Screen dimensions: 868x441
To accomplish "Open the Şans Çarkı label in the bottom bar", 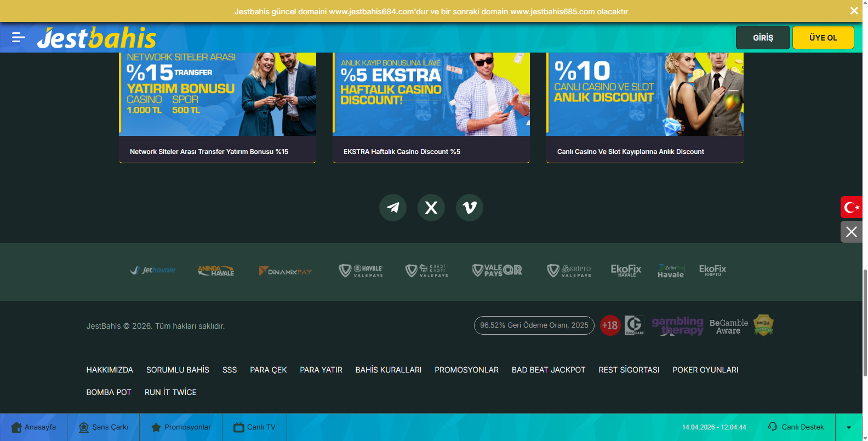I will click(110, 427).
